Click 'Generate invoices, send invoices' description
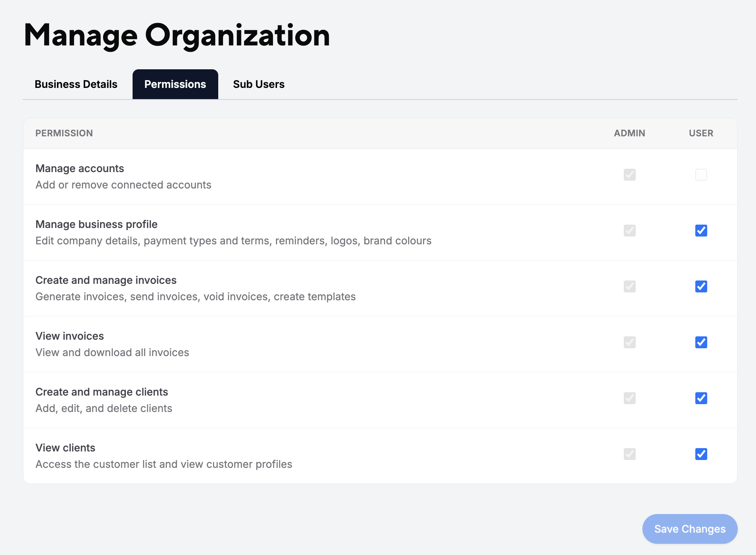This screenshot has width=756, height=555. coord(196,296)
